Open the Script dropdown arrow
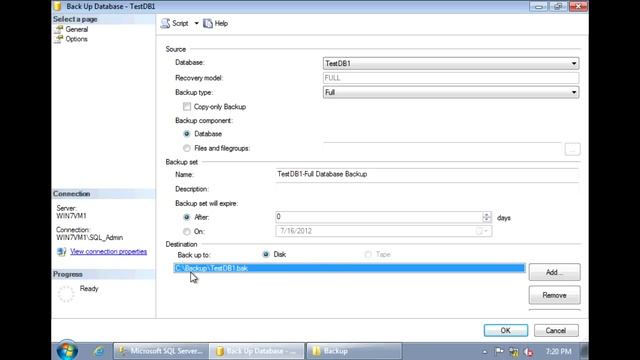The height and width of the screenshot is (360, 640). 196,23
